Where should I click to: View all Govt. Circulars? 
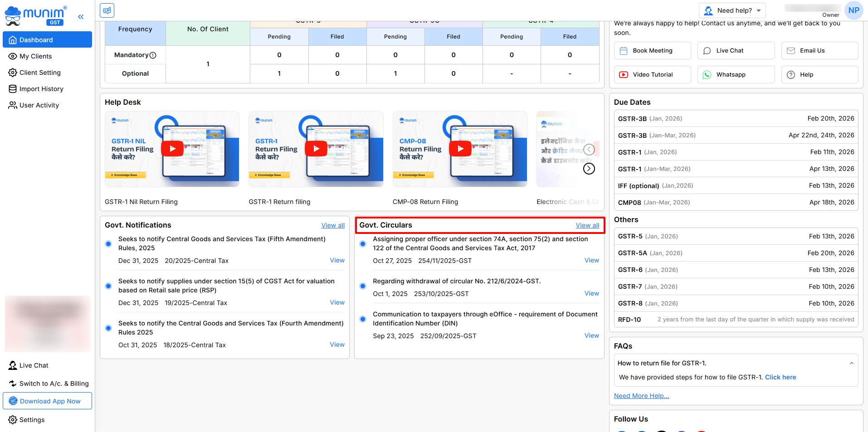587,225
